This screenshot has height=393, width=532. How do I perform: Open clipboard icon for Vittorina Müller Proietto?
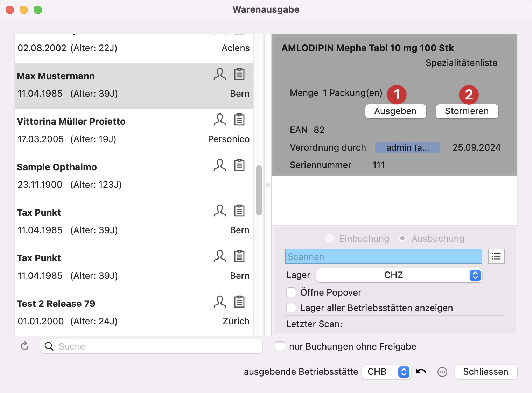point(239,120)
